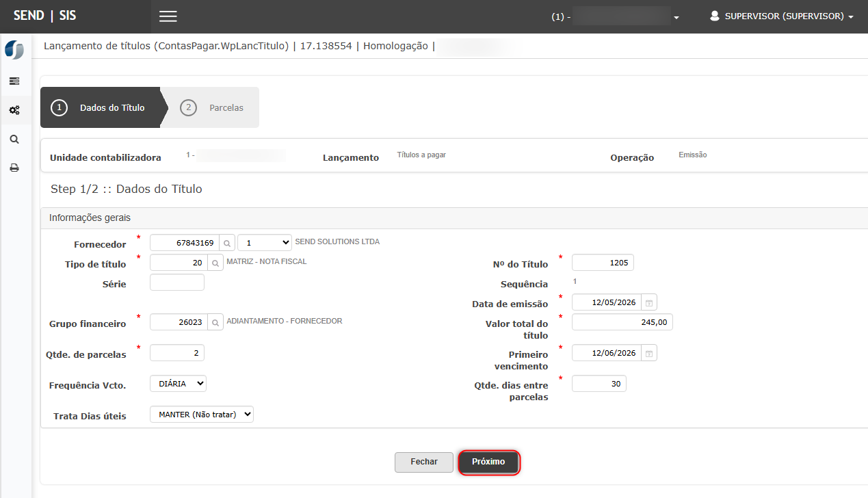The width and height of the screenshot is (868, 498).
Task: Click the Fornecedor code field 67843169
Action: click(184, 243)
